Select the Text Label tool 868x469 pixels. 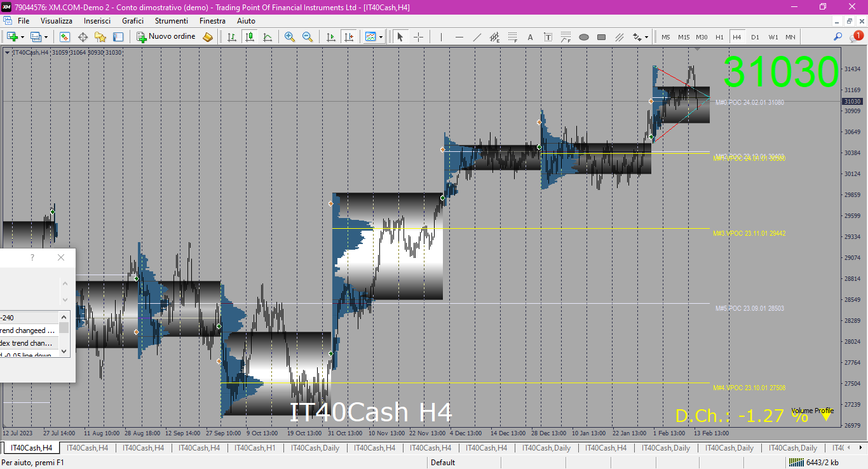548,37
